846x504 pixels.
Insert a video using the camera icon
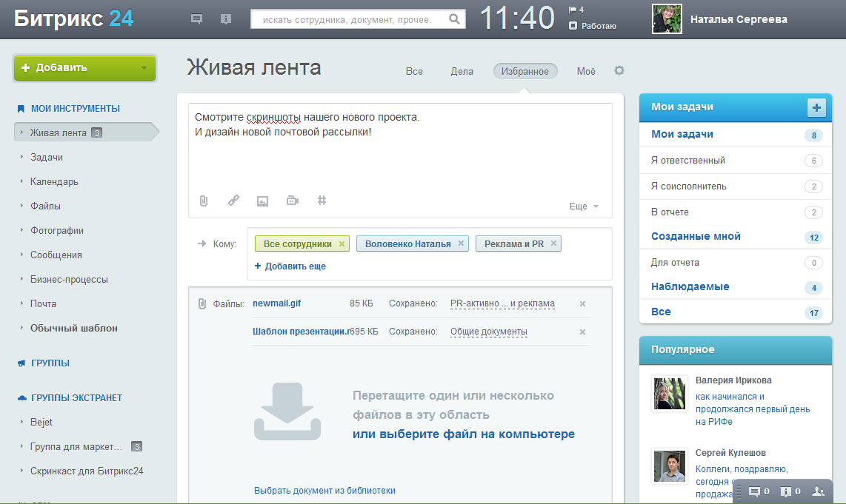pyautogui.click(x=293, y=201)
